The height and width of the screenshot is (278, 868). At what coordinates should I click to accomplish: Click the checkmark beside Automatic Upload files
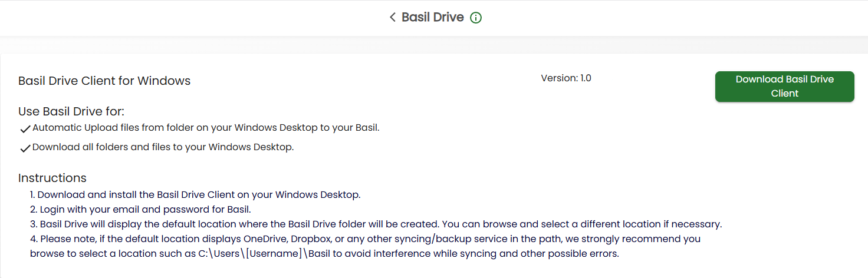click(25, 129)
